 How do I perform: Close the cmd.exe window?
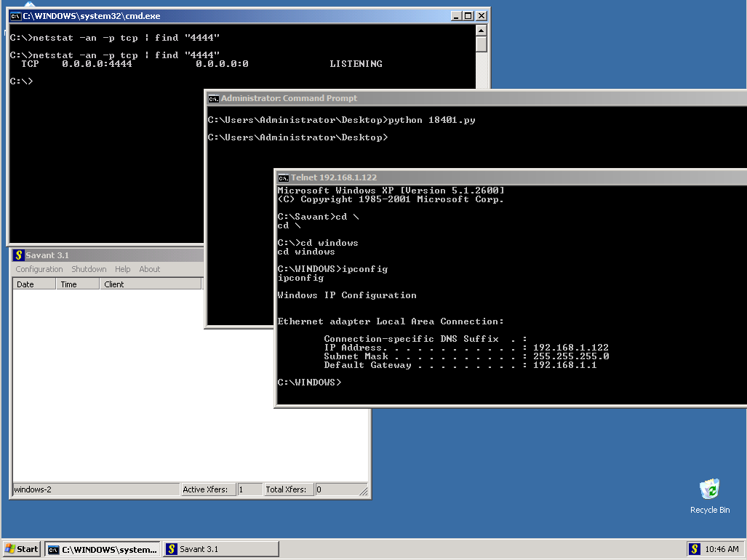click(482, 16)
